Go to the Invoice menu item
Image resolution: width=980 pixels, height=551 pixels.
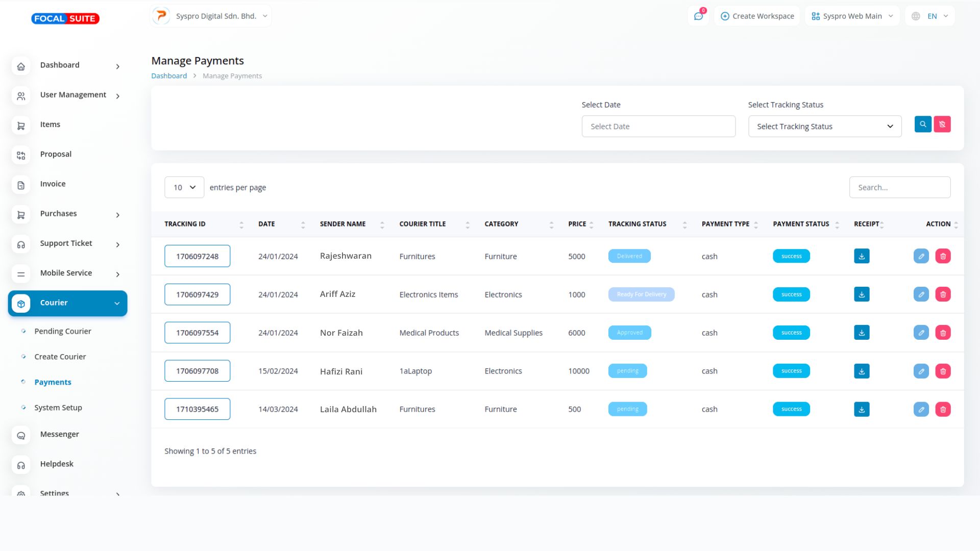pyautogui.click(x=53, y=184)
